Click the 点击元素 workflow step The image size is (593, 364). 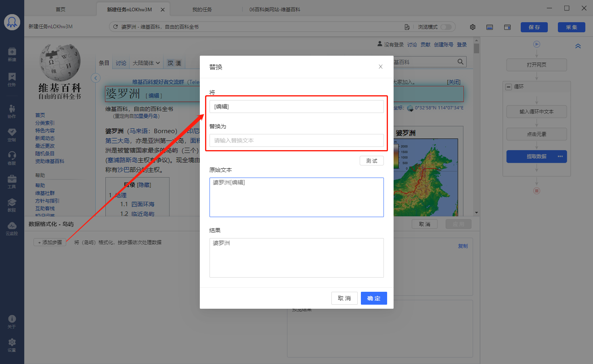(536, 134)
